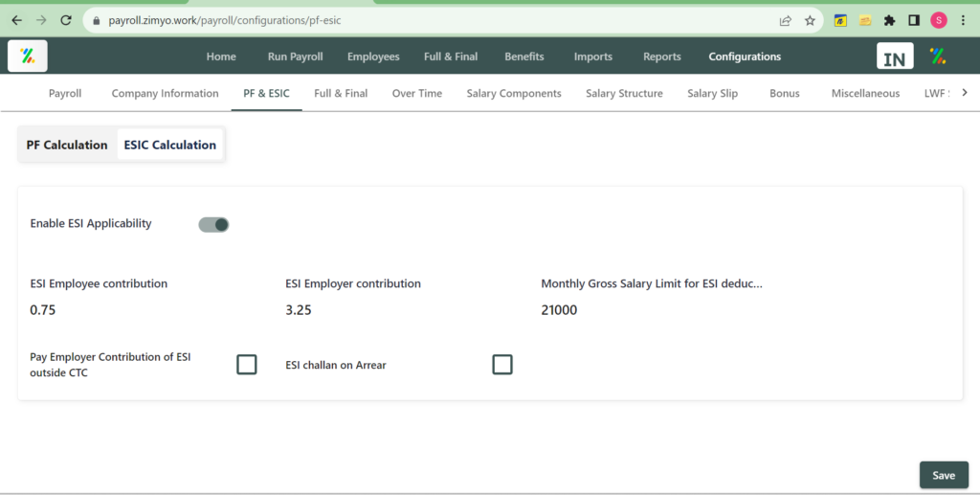Open the Benefits menu
The image size is (980, 495).
pyautogui.click(x=523, y=56)
